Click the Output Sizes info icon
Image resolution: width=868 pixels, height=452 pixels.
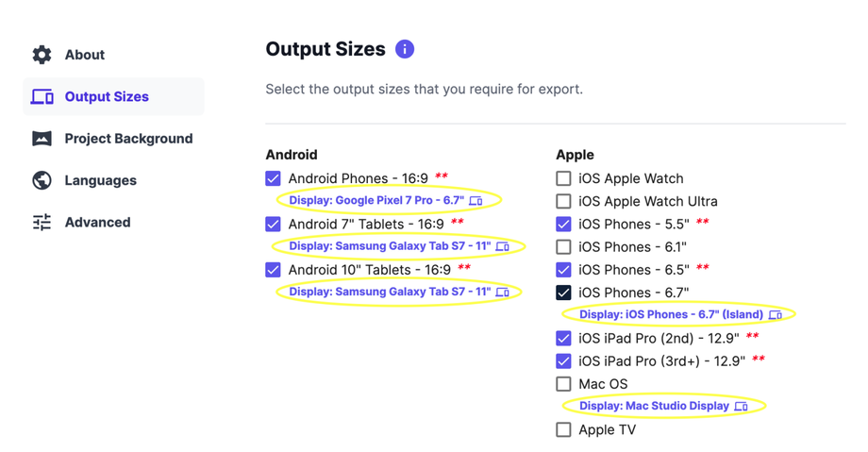(405, 49)
